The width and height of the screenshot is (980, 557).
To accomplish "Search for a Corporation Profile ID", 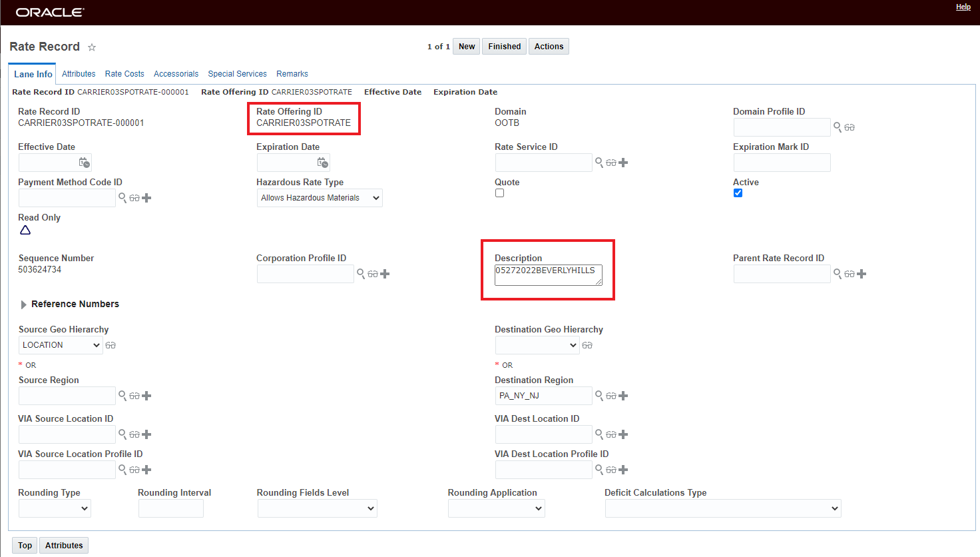I will point(361,273).
